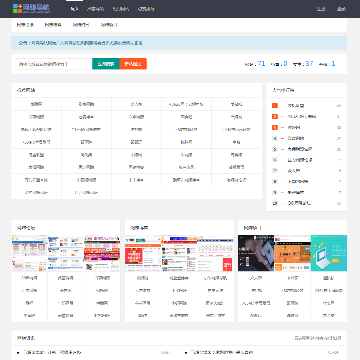The width and height of the screenshot is (360, 360).
Task: Open the first item in the dark top navigation
Action: [x=74, y=9]
